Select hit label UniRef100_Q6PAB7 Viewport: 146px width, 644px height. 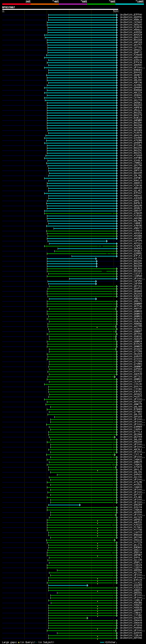(x=131, y=555)
